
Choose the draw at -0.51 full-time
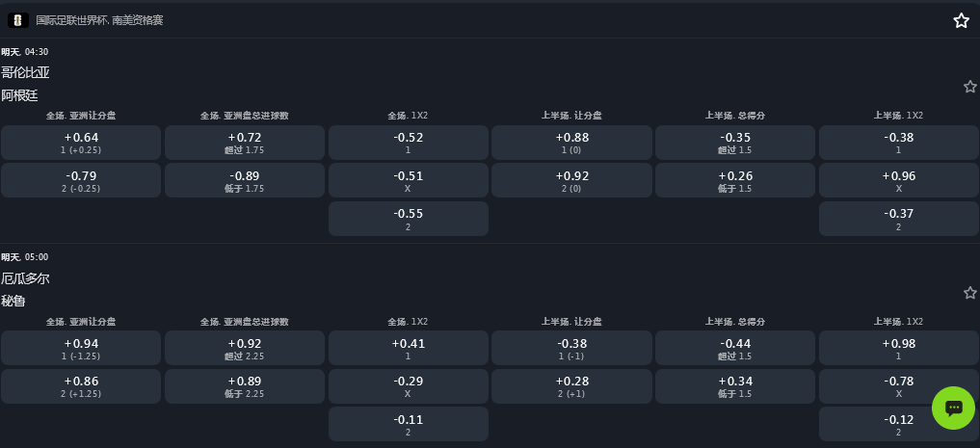pyautogui.click(x=408, y=181)
